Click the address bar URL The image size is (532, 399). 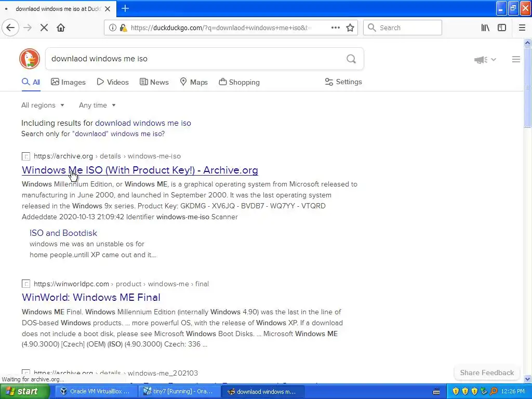[221, 28]
